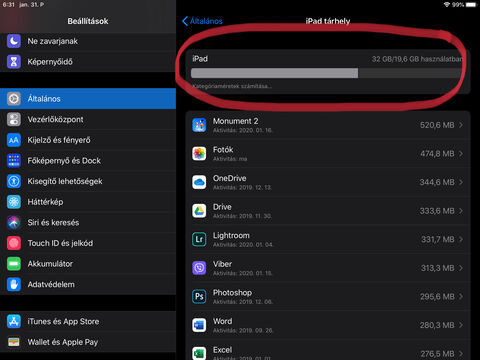Screen dimensions: 480x360
Task: Expand Monument 2 row chevron
Action: (x=461, y=125)
